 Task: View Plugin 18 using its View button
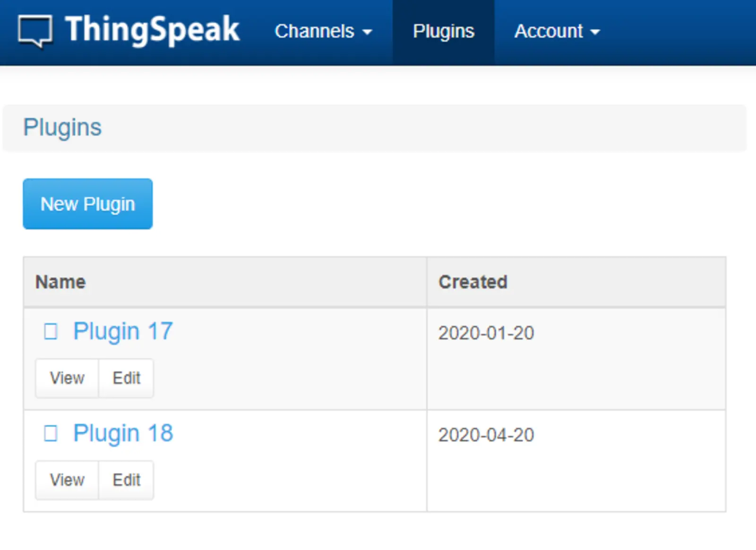coord(67,480)
